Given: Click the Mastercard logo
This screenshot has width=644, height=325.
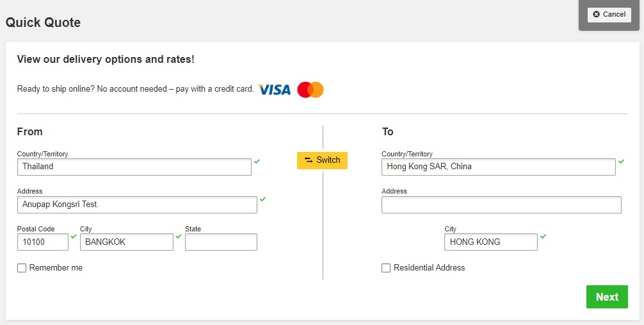Looking at the screenshot, I should pos(310,90).
